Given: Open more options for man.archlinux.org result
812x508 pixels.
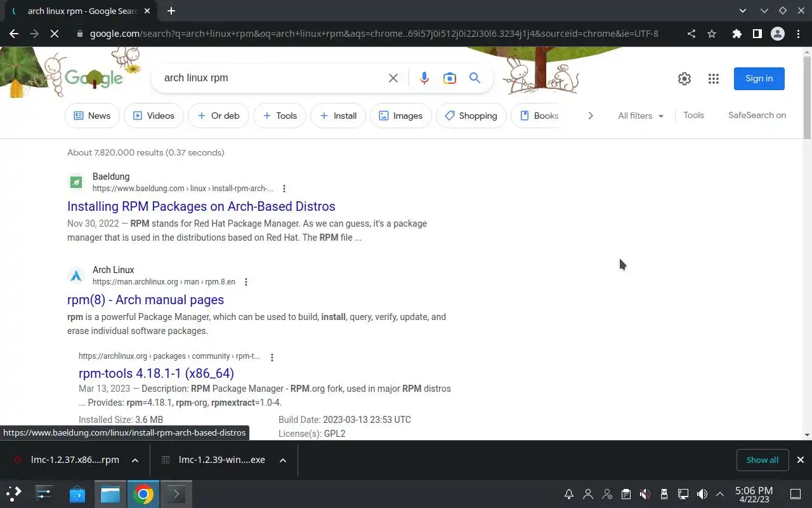Looking at the screenshot, I should coord(246,282).
